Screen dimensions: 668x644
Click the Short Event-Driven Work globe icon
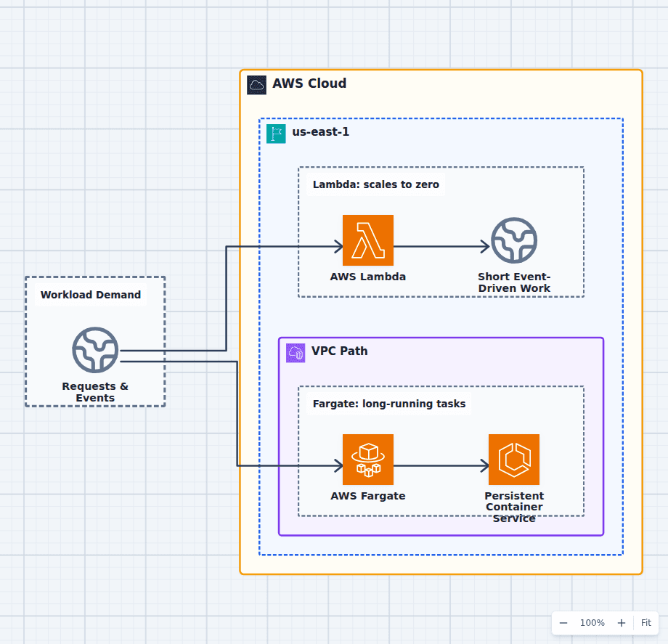coord(514,240)
